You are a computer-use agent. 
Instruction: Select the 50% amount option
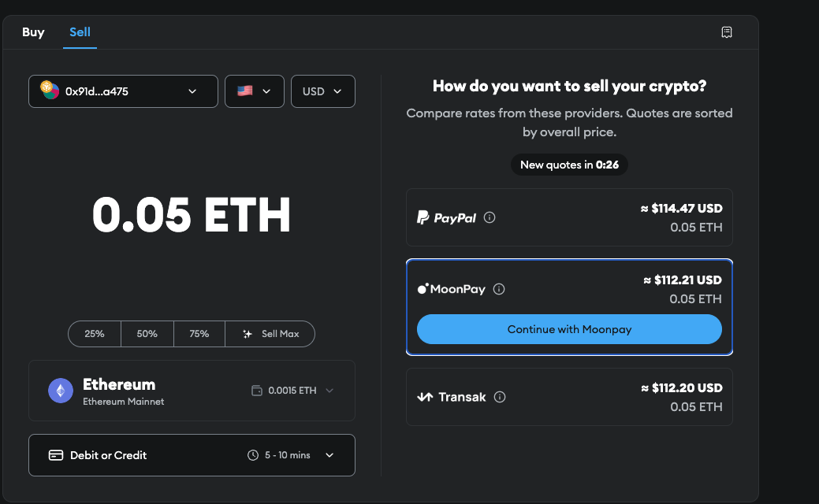click(147, 333)
